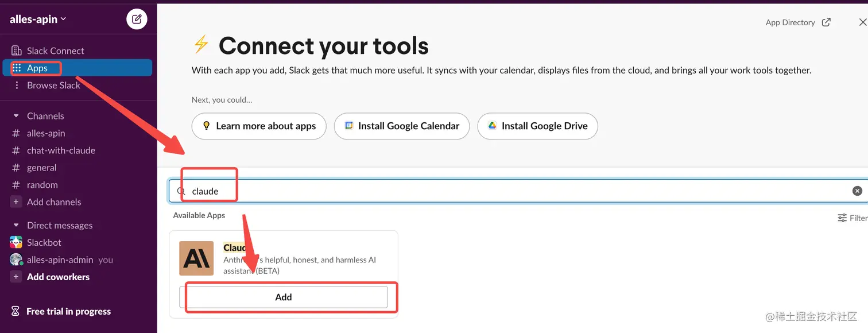Close the Connect your tools panel
The image size is (868, 333).
pyautogui.click(x=862, y=22)
